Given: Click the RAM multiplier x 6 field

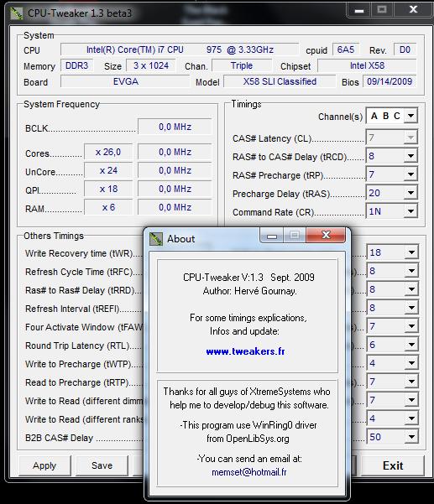Looking at the screenshot, I should pos(108,207).
